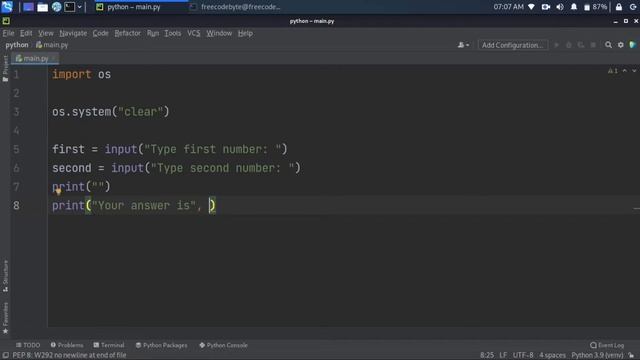Click the "Type first number: " string
The image size is (640, 360).
[212, 149]
